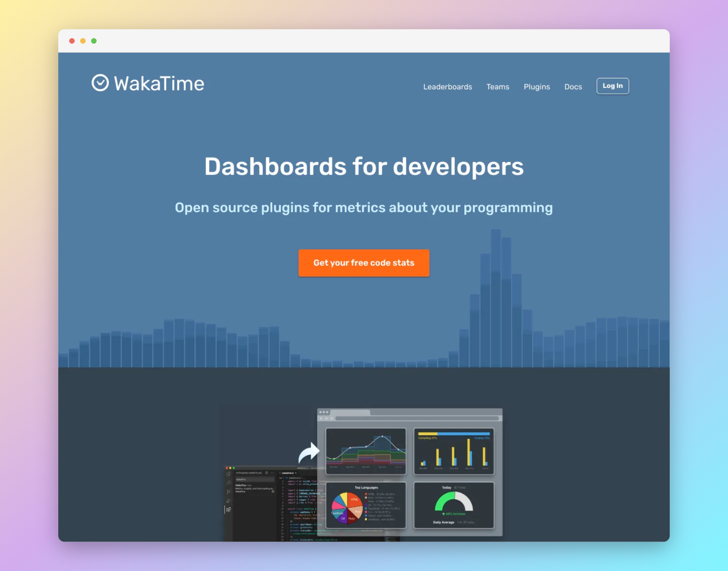Click the Log In button
The width and height of the screenshot is (728, 571).
613,86
